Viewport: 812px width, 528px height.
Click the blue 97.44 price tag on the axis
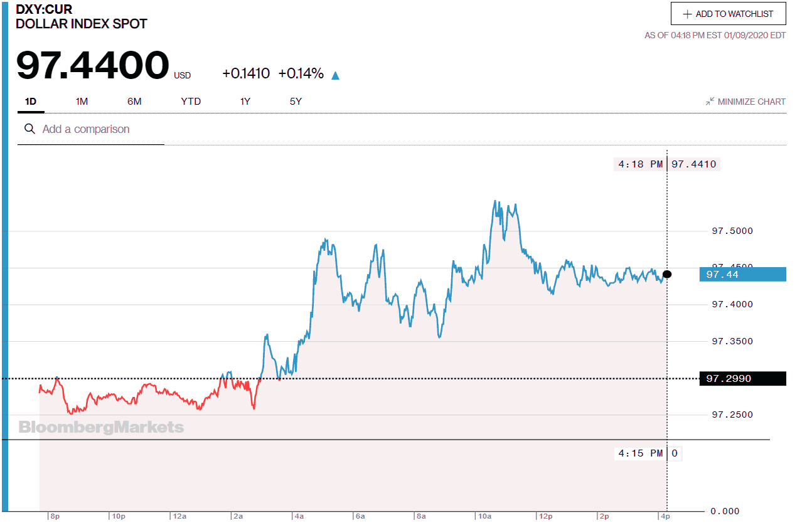click(742, 274)
